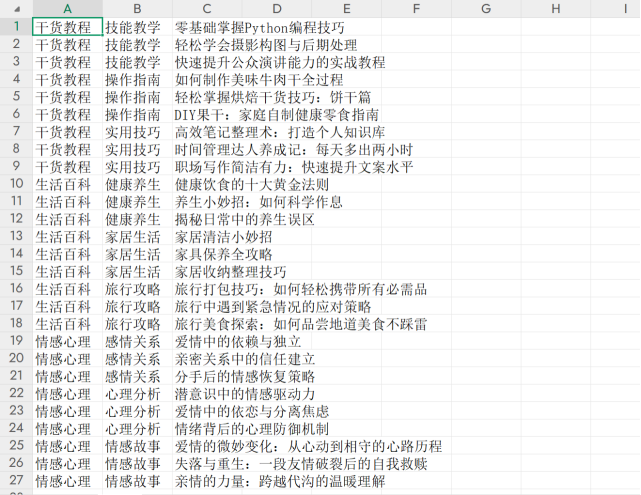Click cell 爱情中的依恋与分离焦虑
The image size is (641, 495).
tap(252, 411)
